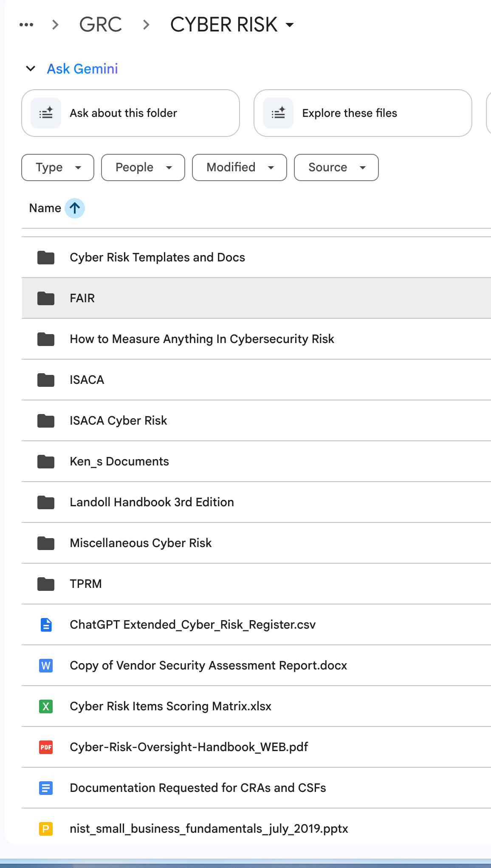This screenshot has height=868, width=491.
Task: Click the Gemini sparkle icon in Explore these files
Action: 278,113
